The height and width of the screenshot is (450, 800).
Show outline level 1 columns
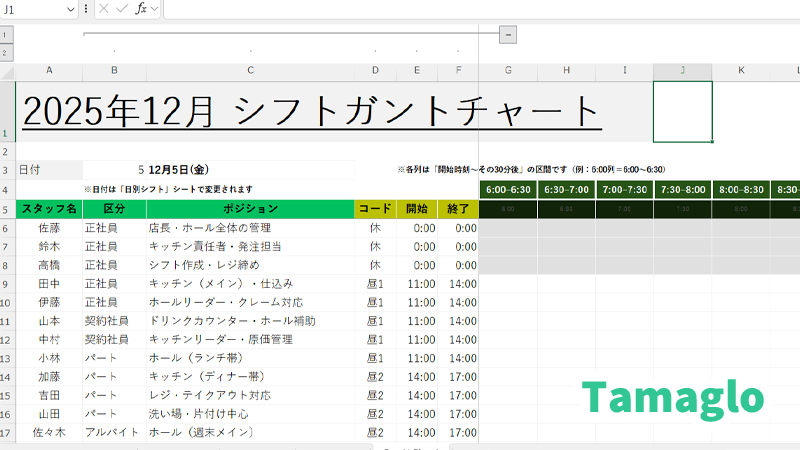point(6,34)
